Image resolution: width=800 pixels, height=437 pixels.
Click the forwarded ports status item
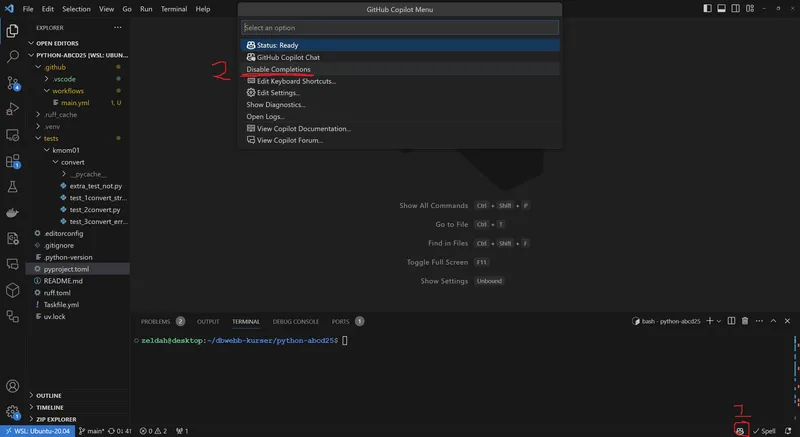point(182,431)
